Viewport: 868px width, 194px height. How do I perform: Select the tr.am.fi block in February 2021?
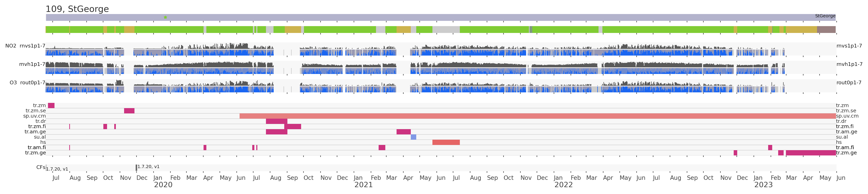(382, 148)
